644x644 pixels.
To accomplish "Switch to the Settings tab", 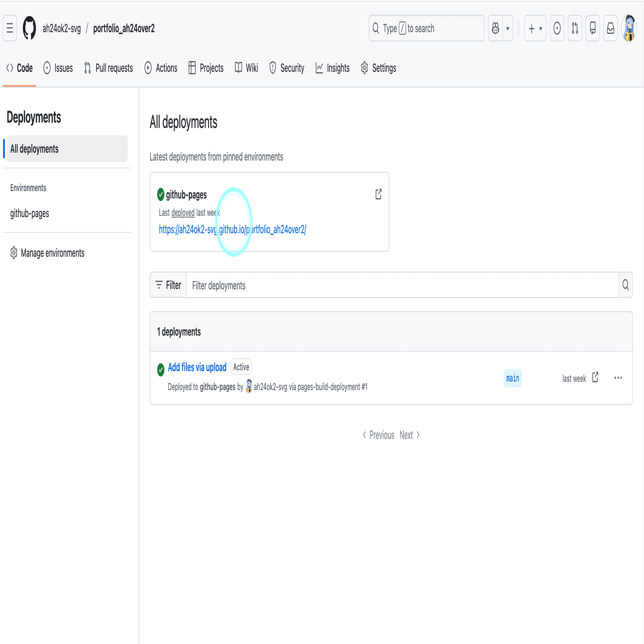I will pyautogui.click(x=379, y=68).
